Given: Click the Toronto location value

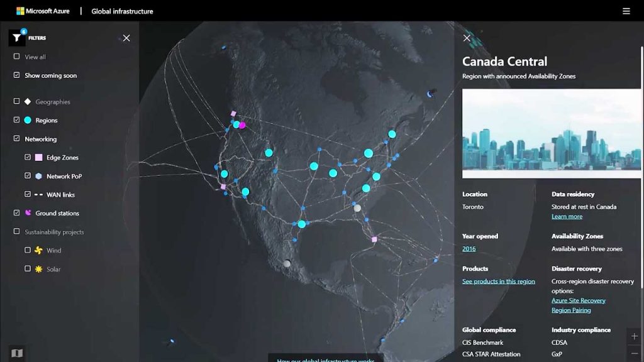Looking at the screenshot, I should 473,207.
